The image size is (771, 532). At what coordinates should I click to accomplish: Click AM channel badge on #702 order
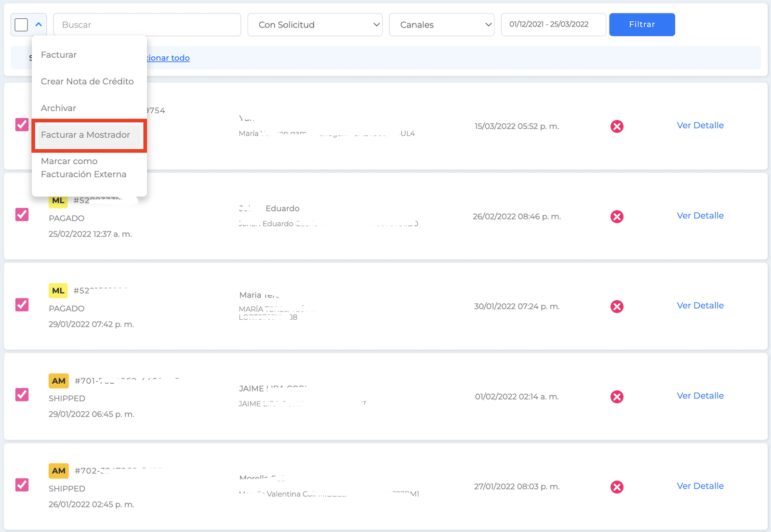(59, 471)
